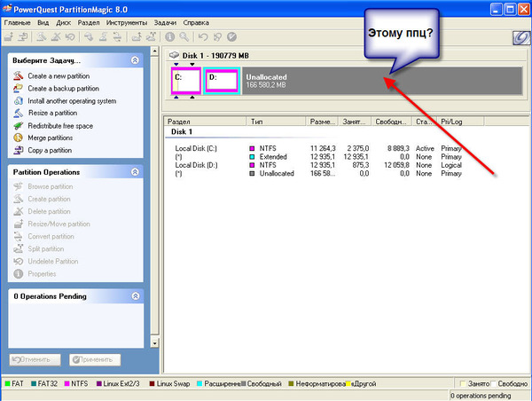The width and height of the screenshot is (532, 401).
Task: Click the Resize a partition icon
Action: pos(19,114)
